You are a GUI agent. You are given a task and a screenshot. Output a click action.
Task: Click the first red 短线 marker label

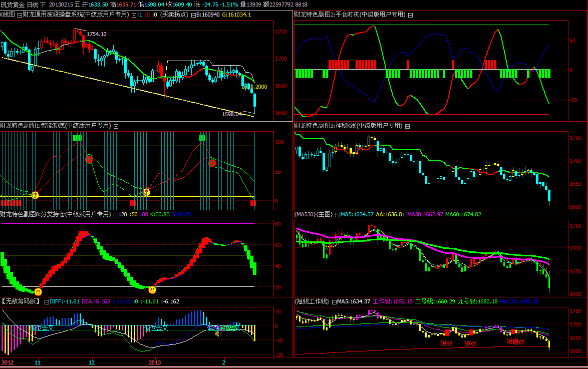446,343
